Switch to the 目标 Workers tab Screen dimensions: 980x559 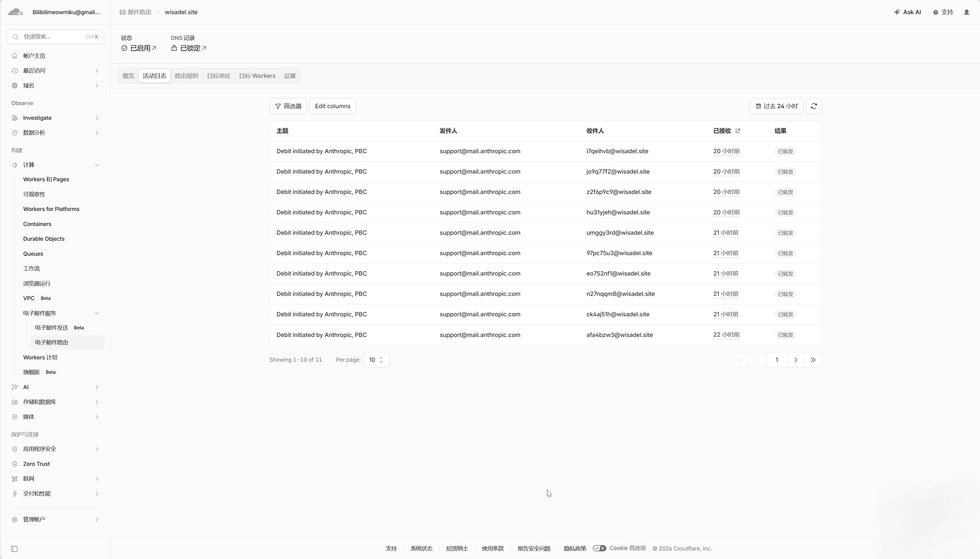coord(257,76)
